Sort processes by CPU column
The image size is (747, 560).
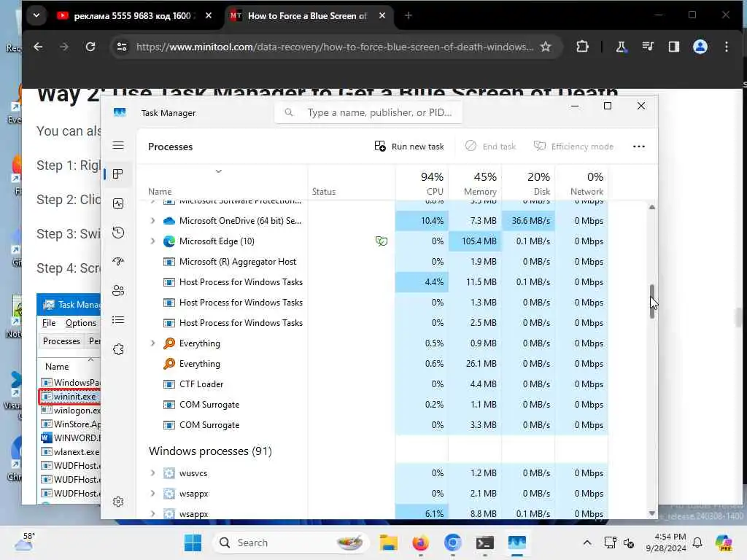422,183
